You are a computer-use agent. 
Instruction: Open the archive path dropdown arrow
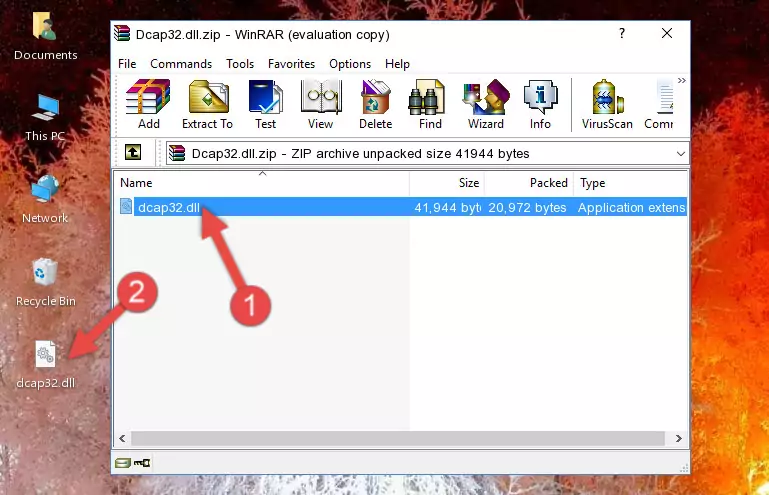point(680,154)
